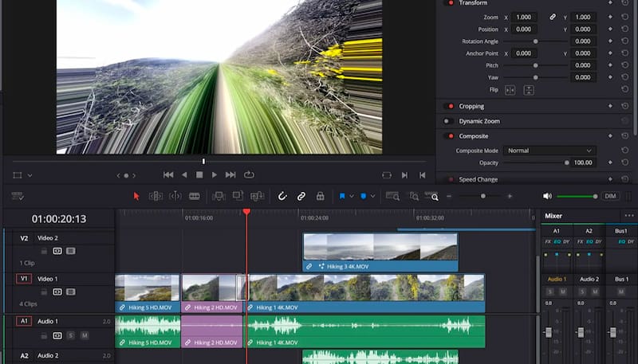Go to next clip in viewer
Viewport: 638px width, 364px height.
click(404, 175)
